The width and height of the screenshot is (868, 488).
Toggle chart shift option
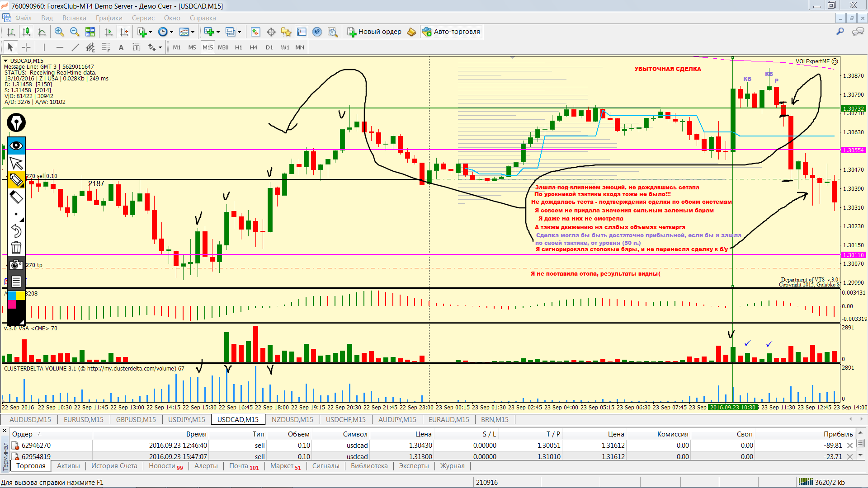[124, 32]
